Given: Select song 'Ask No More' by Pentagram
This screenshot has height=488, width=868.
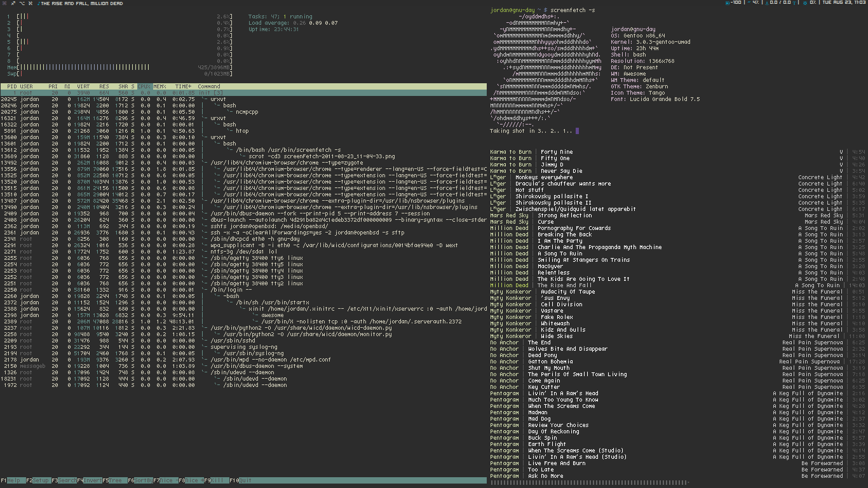Looking at the screenshot, I should pos(678,476).
